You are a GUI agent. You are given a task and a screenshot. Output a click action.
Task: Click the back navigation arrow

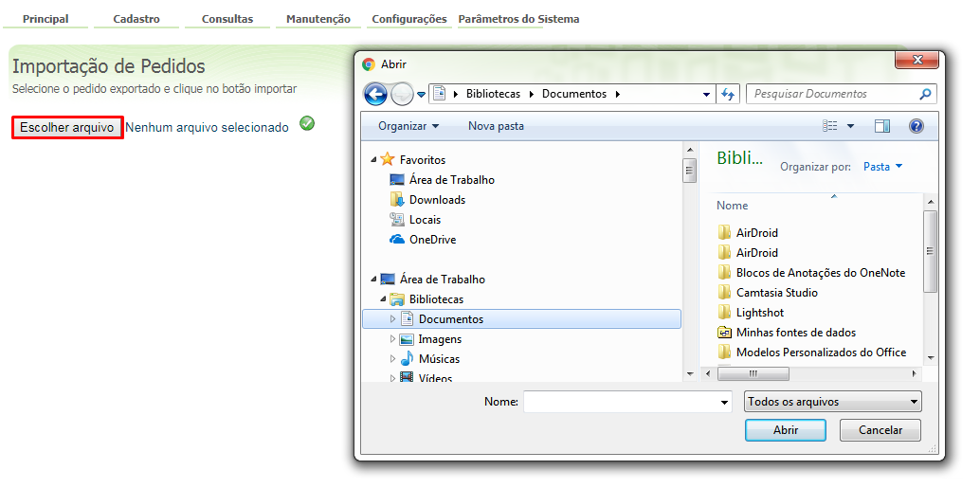(x=375, y=94)
